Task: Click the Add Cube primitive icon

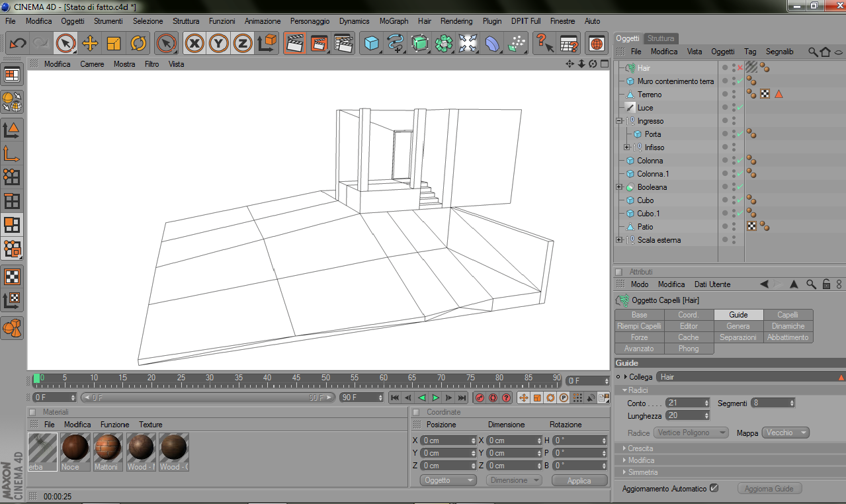Action: [x=372, y=44]
